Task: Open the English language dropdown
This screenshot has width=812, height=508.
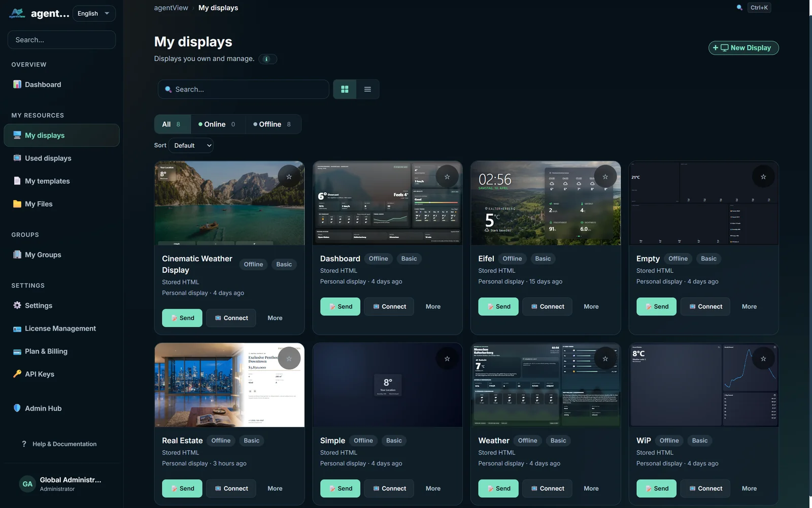Action: pos(94,14)
